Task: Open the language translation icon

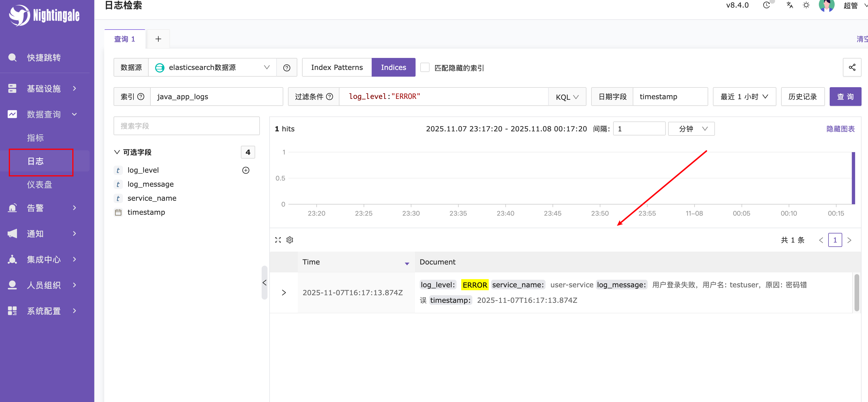Action: [790, 5]
